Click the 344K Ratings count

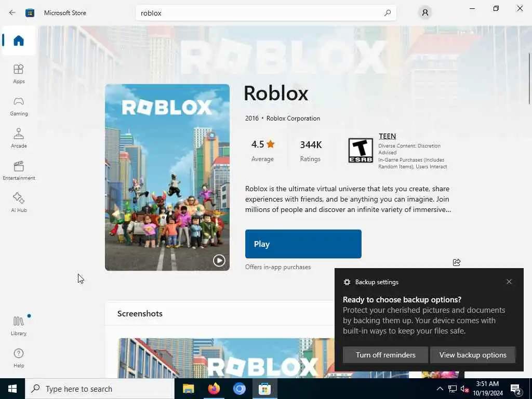coord(311,151)
